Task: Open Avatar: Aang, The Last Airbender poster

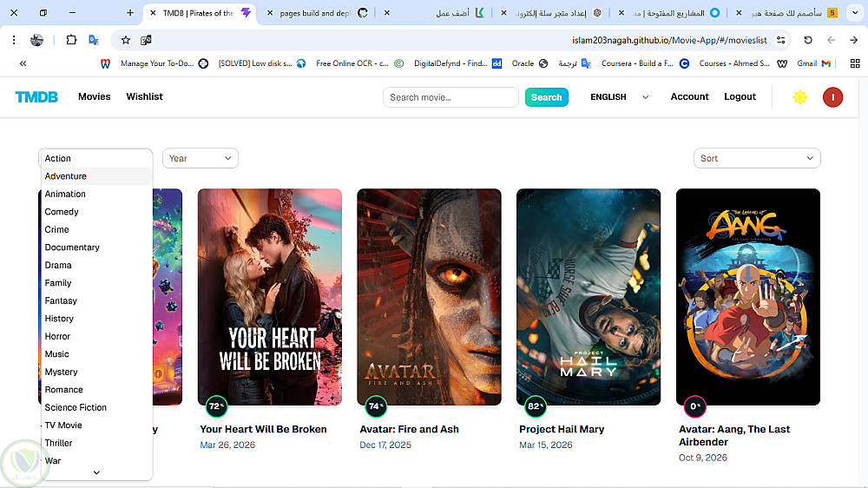Action: [748, 297]
